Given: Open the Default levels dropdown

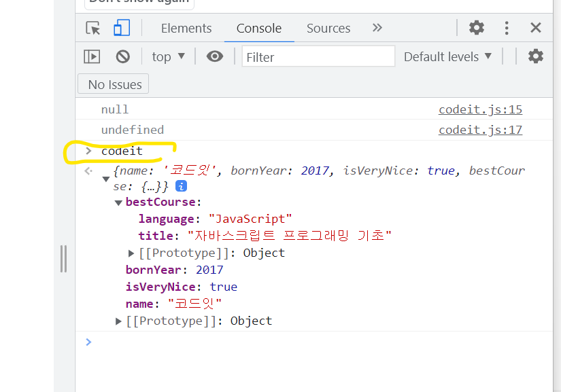Looking at the screenshot, I should 447,56.
